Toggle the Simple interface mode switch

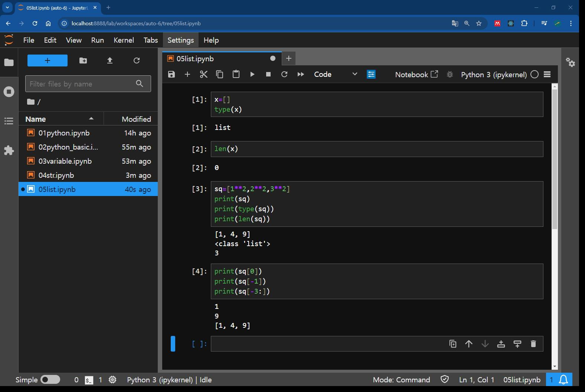point(50,379)
